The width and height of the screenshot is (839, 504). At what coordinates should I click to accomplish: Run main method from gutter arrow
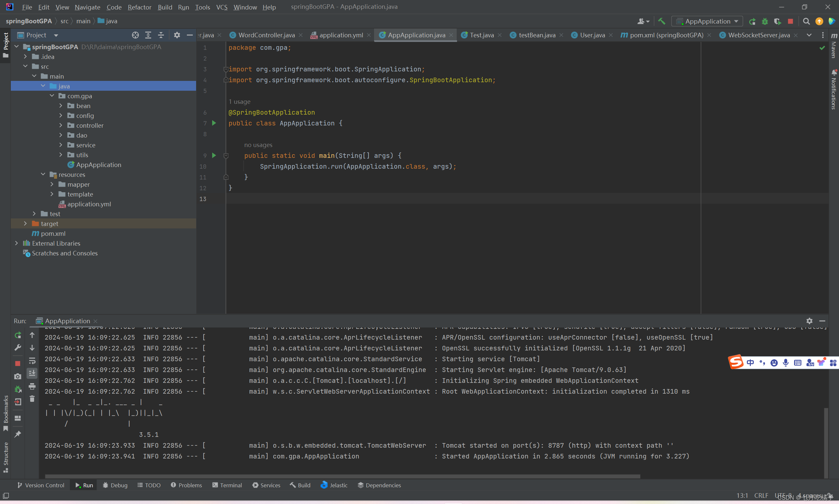tap(214, 155)
